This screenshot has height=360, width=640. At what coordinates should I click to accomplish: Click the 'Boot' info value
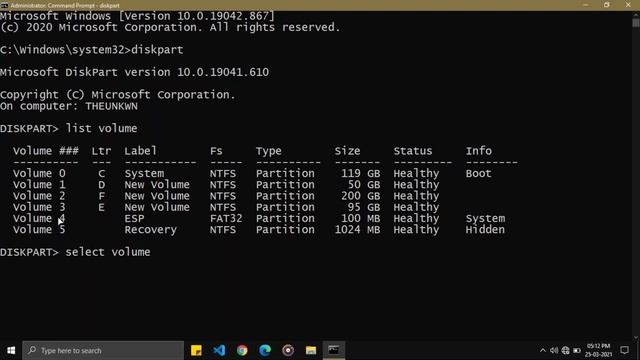point(478,173)
